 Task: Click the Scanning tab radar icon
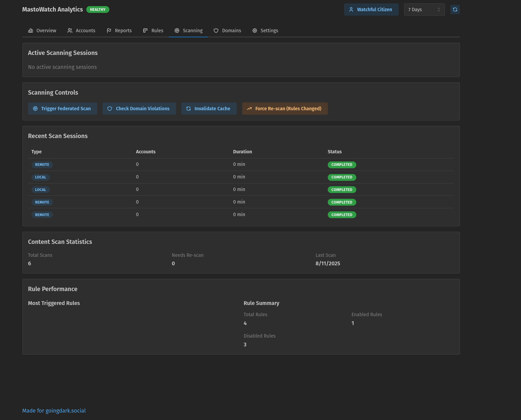177,31
